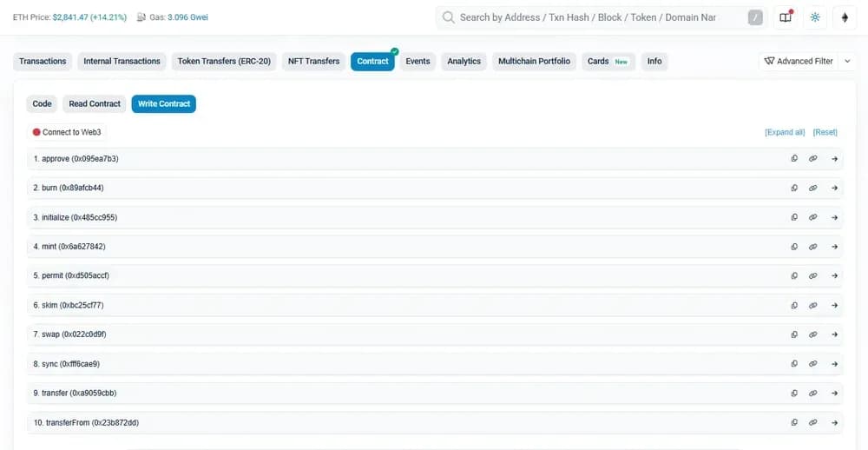Copy permalink icon for burn method
The width and height of the screenshot is (868, 450).
(x=813, y=188)
